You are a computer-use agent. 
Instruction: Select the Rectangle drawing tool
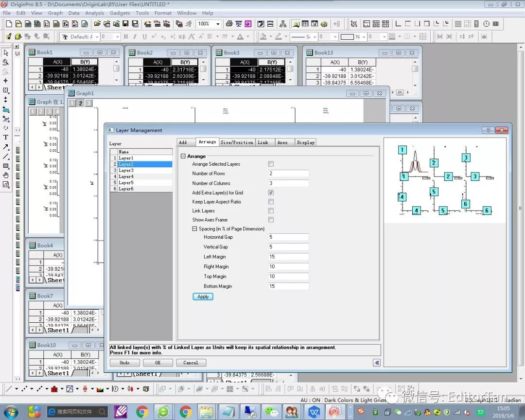pos(6,166)
